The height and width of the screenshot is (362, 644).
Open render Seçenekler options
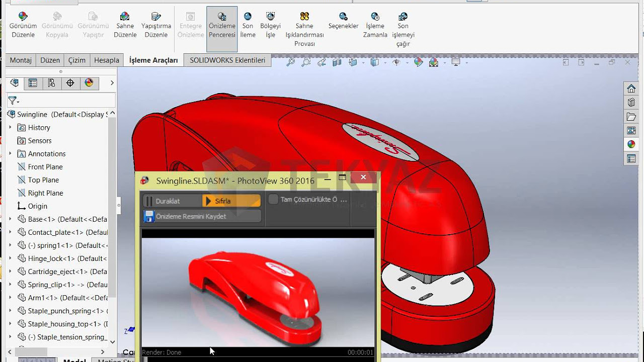coord(343,21)
